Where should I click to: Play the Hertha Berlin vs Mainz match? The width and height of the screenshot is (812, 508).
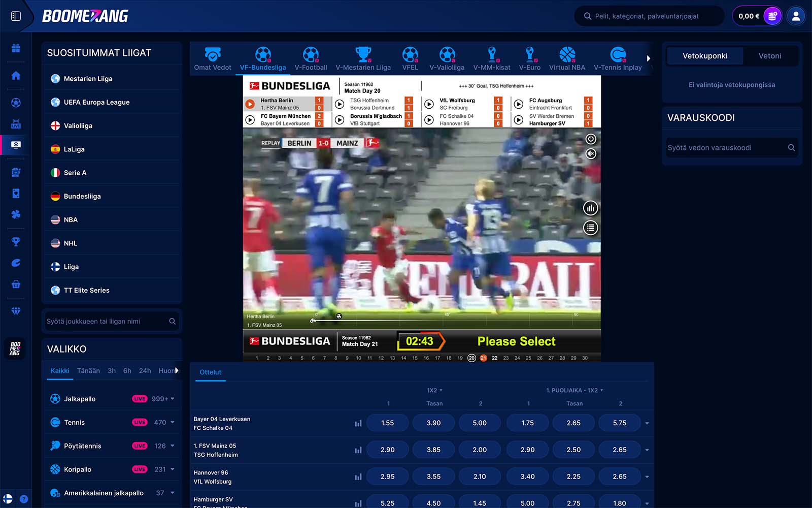tap(250, 104)
